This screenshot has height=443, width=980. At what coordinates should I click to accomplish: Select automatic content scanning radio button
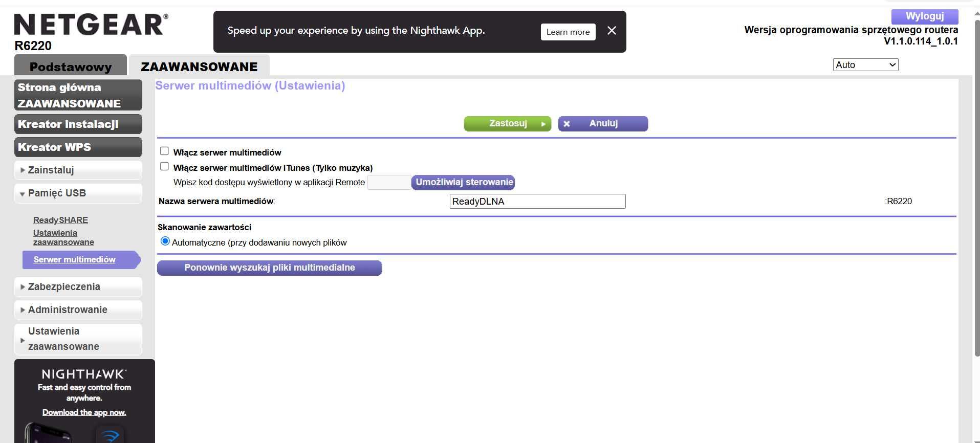click(165, 241)
